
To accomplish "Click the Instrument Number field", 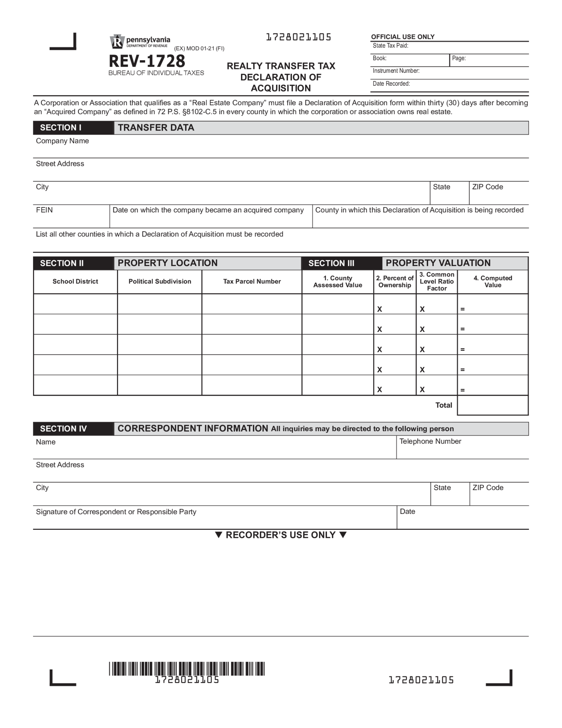I will tap(450, 73).
